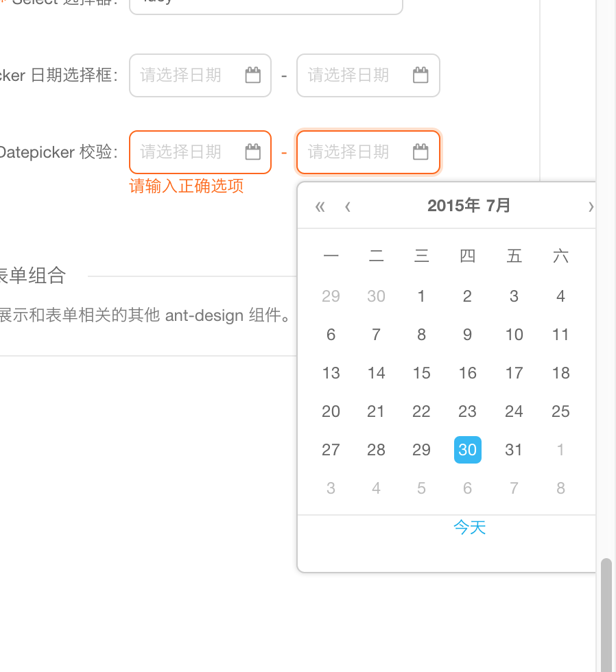The image size is (616, 672).
Task: Click the 今天 link in calendar footer
Action: (x=469, y=527)
